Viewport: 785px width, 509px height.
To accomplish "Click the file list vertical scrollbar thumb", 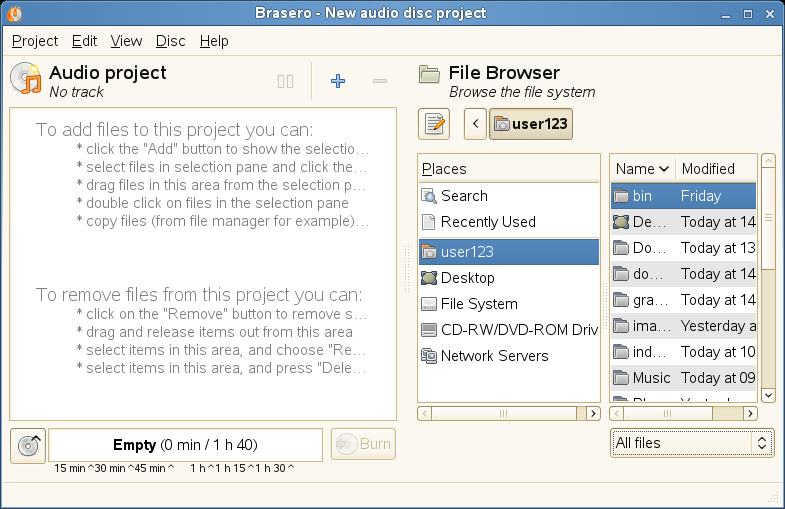I will click(x=768, y=219).
